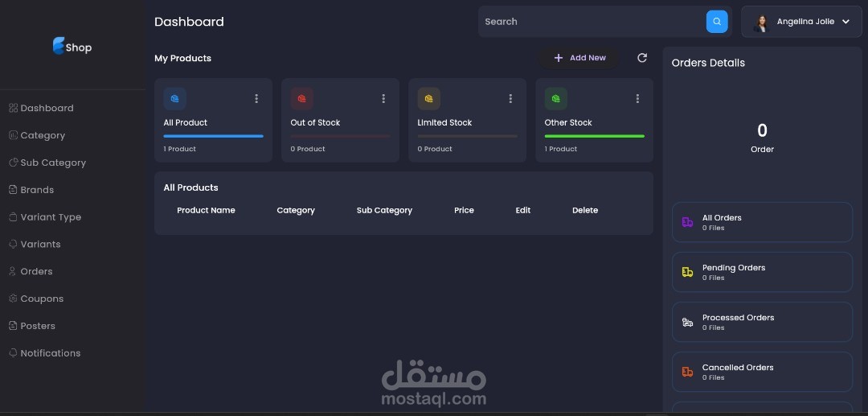Viewport: 868px width, 416px height.
Task: Click the Variant Type sidebar icon
Action: click(14, 217)
